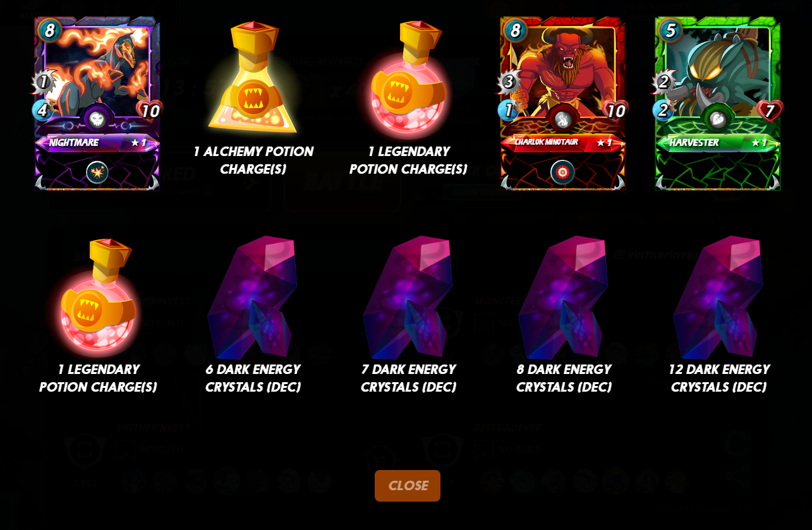Screen dimensions: 812x530
Task: Click the Harvester mana cost badge
Action: [670, 30]
